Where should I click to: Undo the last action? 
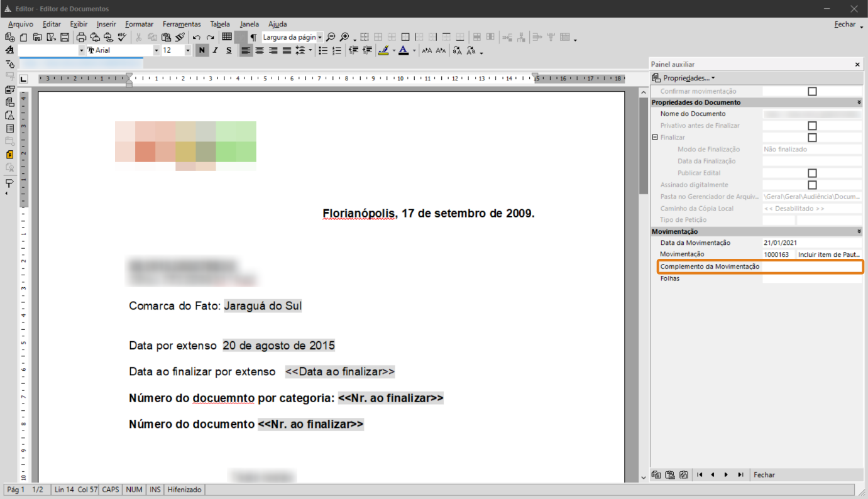coord(197,37)
